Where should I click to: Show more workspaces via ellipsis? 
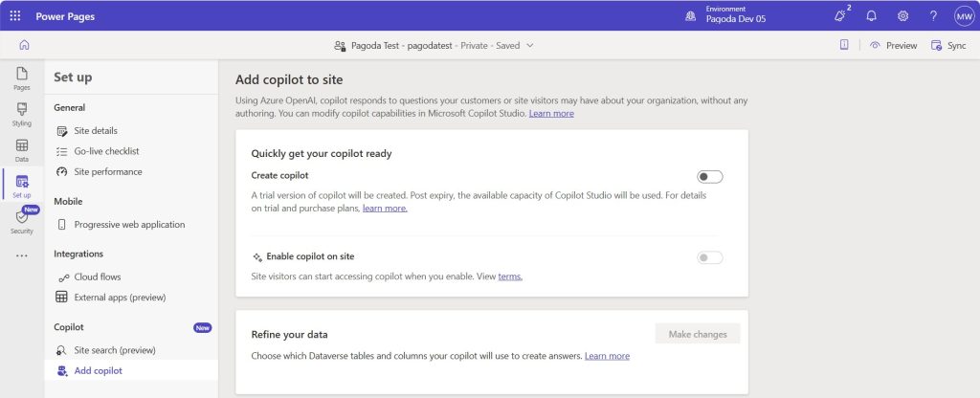22,255
